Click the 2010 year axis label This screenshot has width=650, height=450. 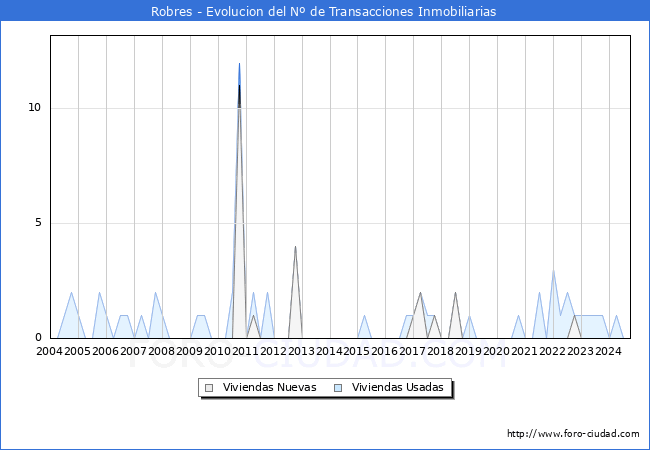pyautogui.click(x=217, y=351)
